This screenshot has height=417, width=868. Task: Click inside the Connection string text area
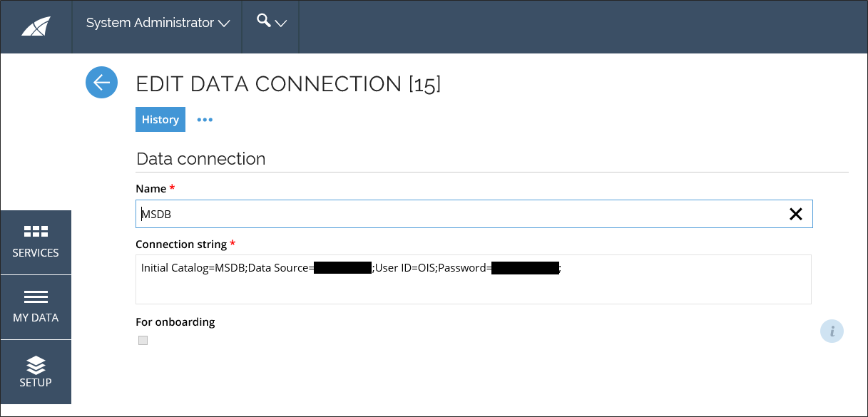[x=474, y=279]
